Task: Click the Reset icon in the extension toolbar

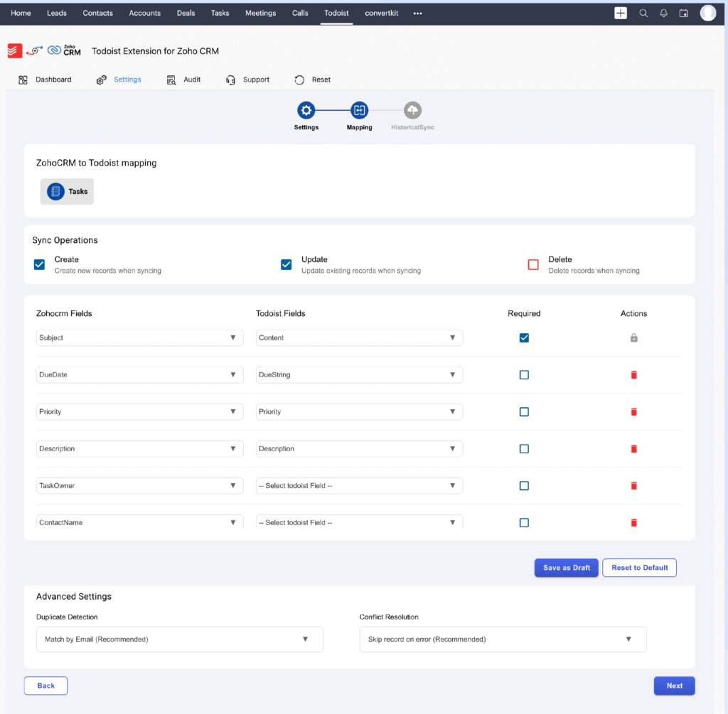Action: pos(299,80)
